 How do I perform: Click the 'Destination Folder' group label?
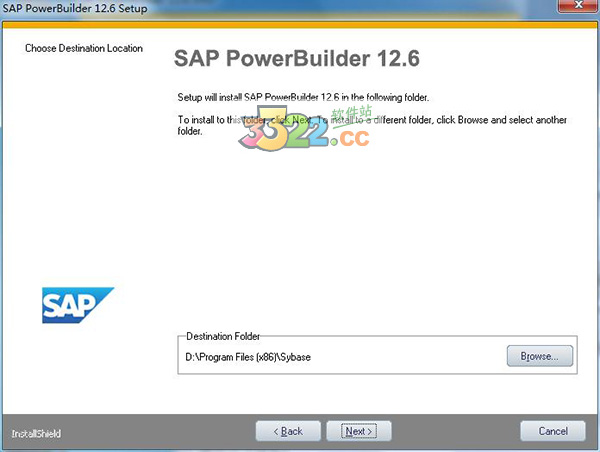[x=223, y=336]
